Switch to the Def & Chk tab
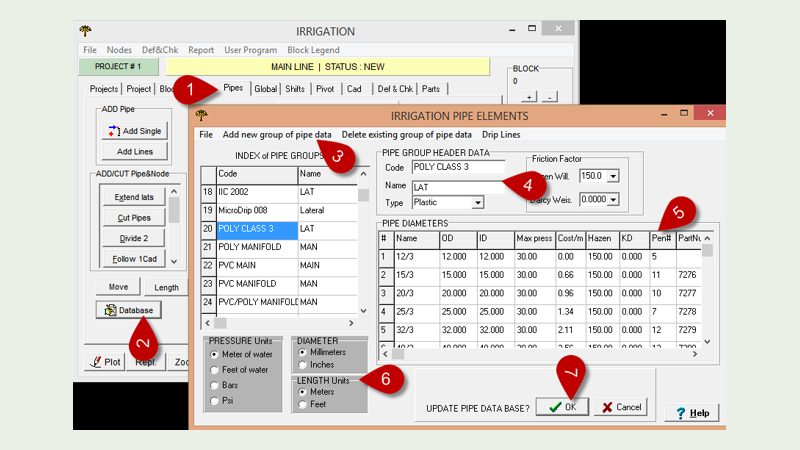The width and height of the screenshot is (800, 450). tap(395, 89)
